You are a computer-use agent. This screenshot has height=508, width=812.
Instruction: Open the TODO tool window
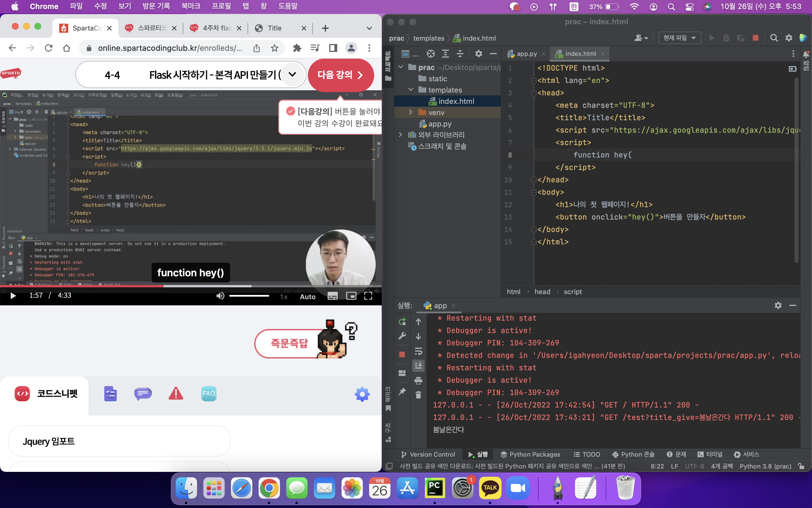587,454
